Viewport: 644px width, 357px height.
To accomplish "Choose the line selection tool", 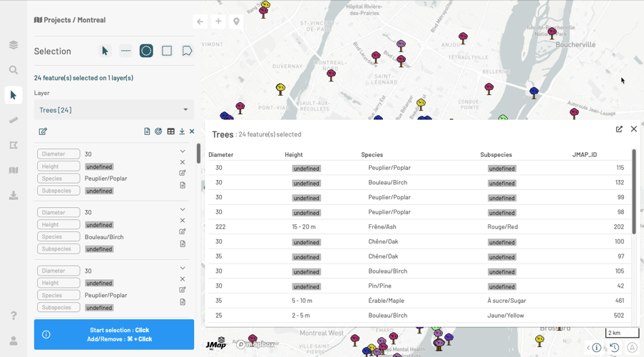I will pos(126,51).
